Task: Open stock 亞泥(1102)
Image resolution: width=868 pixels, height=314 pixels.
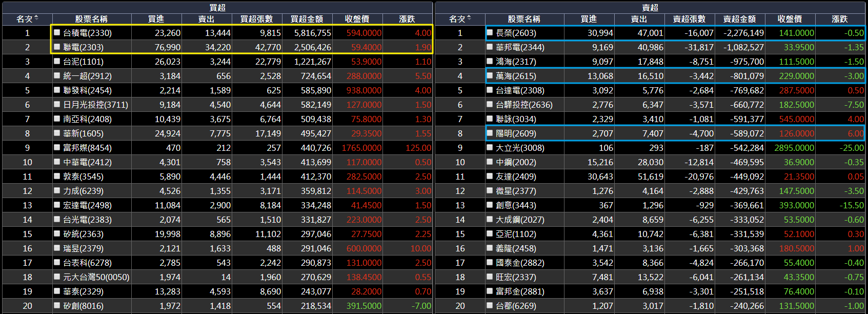Action: pos(516,234)
